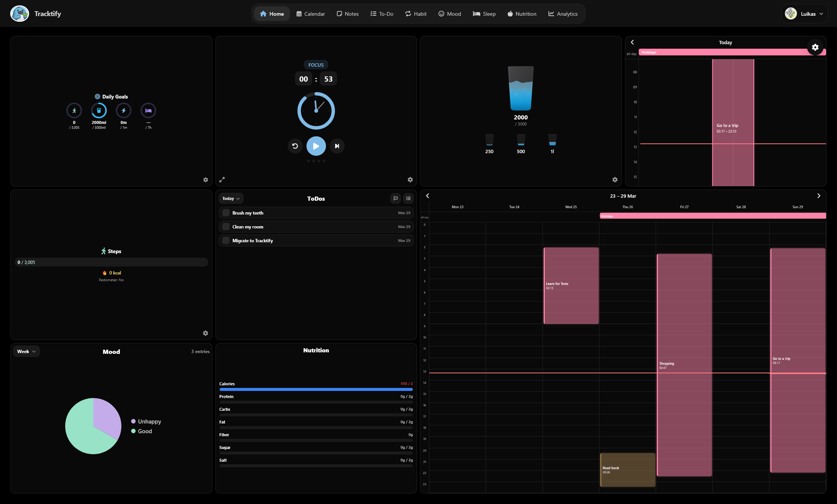Click the Protein progress bar
The image size is (837, 504).
(316, 402)
